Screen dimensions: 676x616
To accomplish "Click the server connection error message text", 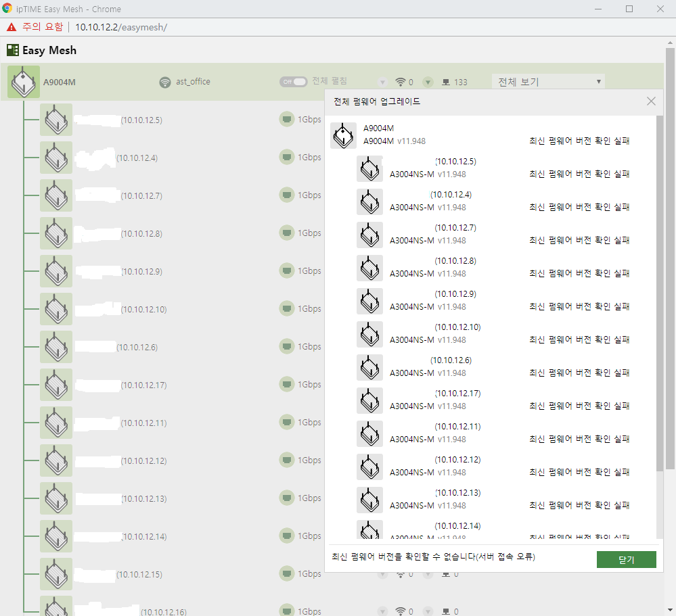I will 433,556.
